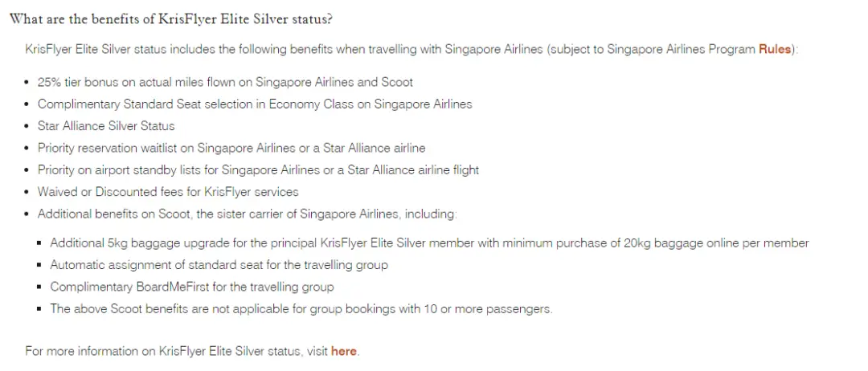The height and width of the screenshot is (371, 868).
Task: Click the Star Alliance Silver Status item
Action: 106,126
